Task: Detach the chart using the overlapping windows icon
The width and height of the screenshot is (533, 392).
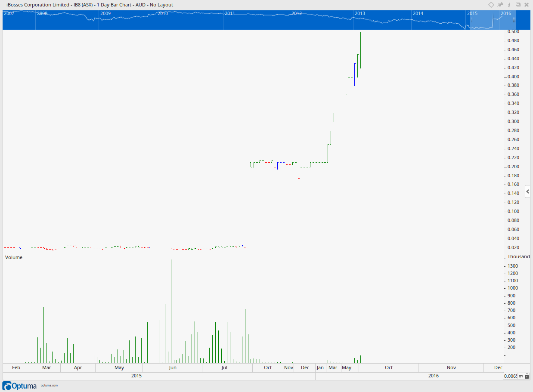Action: click(518, 5)
